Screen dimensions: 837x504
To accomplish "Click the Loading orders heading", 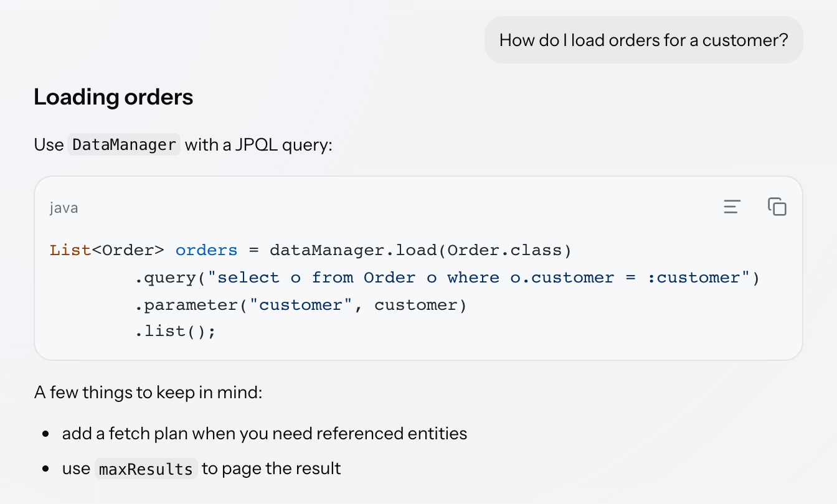I will click(113, 97).
